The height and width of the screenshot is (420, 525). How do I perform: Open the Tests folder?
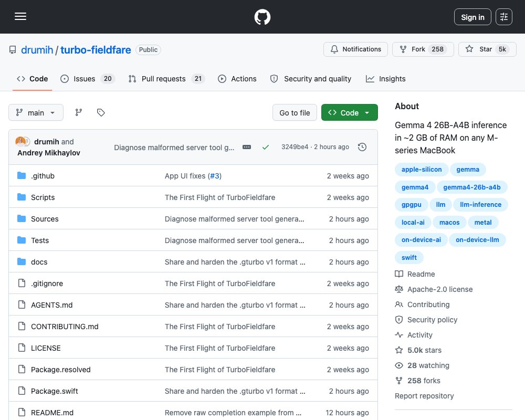coord(40,240)
